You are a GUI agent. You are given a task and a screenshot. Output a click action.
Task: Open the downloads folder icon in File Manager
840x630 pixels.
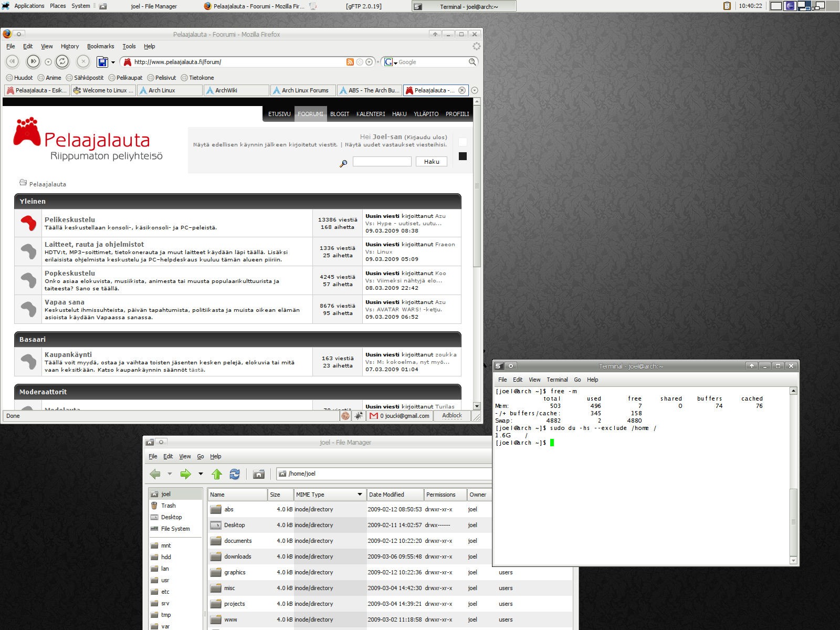click(216, 556)
